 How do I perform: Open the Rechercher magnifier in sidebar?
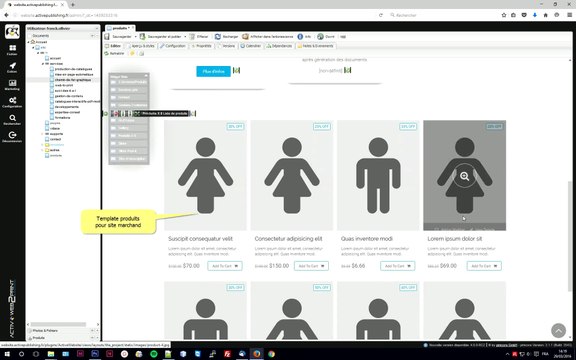pyautogui.click(x=12, y=119)
